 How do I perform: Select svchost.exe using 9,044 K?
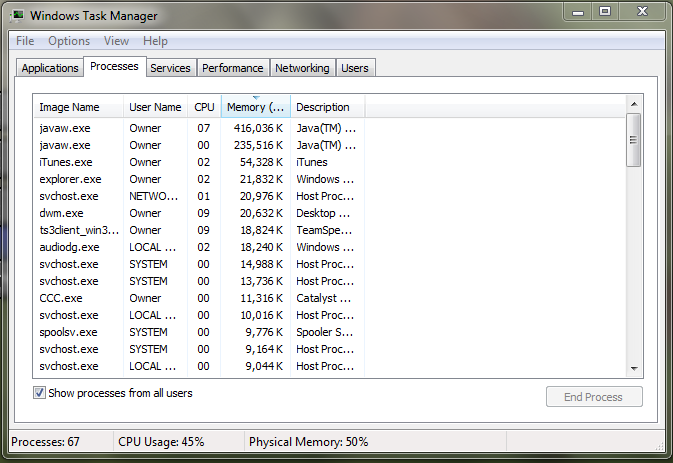[200, 366]
